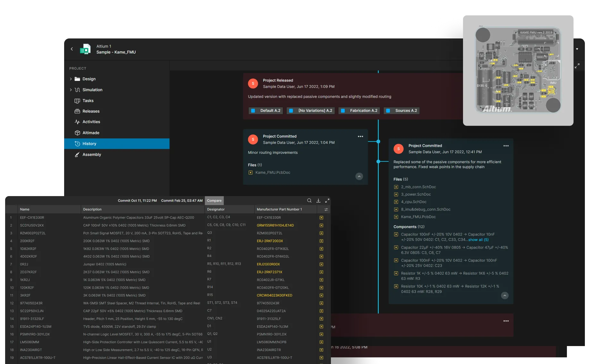The image size is (590, 364).
Task: Click the Activities pulse icon
Action: coord(77,122)
